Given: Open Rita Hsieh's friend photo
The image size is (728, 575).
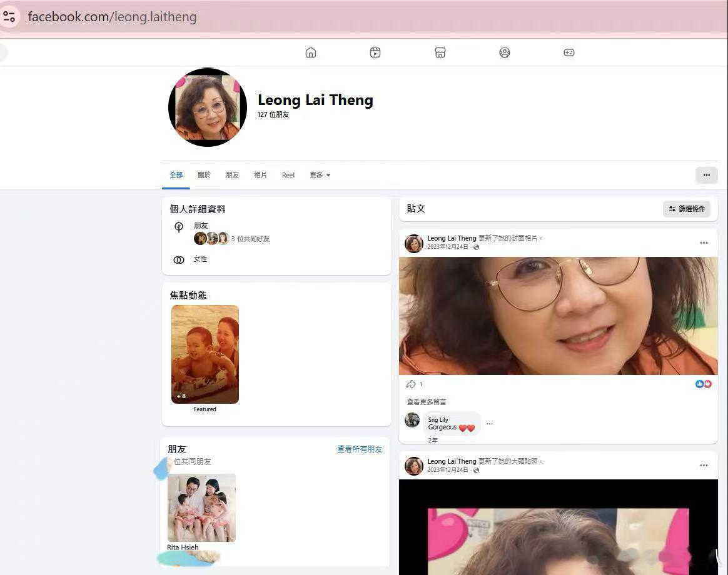Looking at the screenshot, I should [201, 507].
